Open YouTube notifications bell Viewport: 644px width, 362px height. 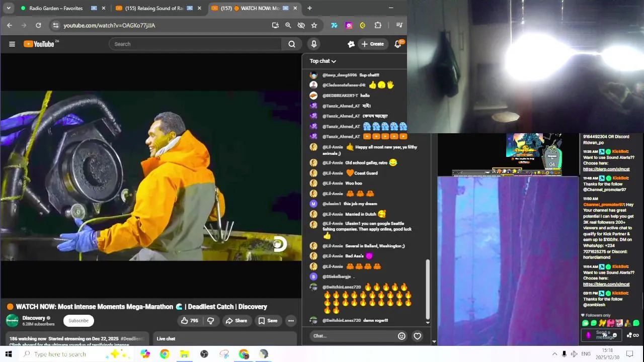pos(398,44)
